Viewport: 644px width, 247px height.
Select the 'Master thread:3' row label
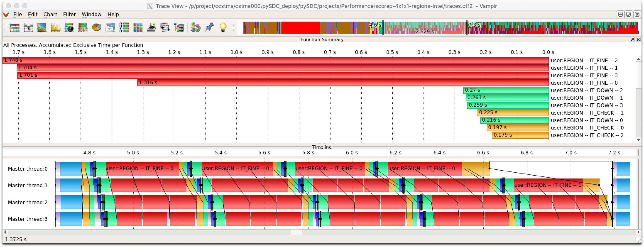(27, 219)
